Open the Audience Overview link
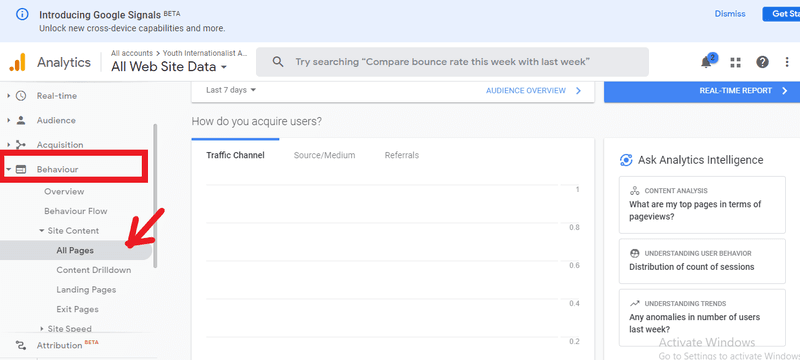 [x=526, y=91]
